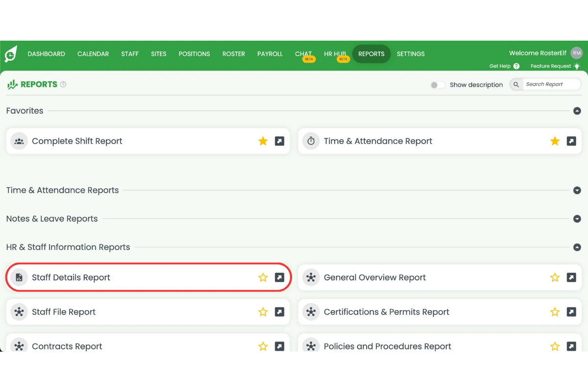Open the Contracts Report title

[x=67, y=346]
